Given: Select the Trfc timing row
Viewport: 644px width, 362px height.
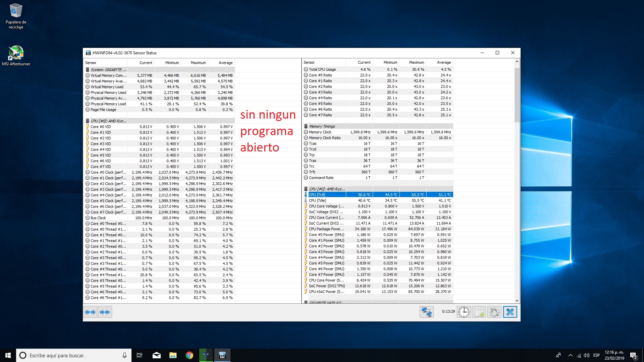Looking at the screenshot, I should point(378,172).
